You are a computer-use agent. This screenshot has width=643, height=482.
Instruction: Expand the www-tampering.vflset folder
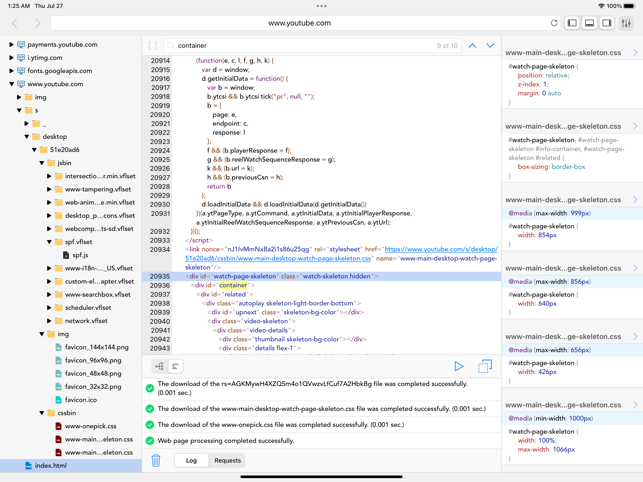coord(49,189)
